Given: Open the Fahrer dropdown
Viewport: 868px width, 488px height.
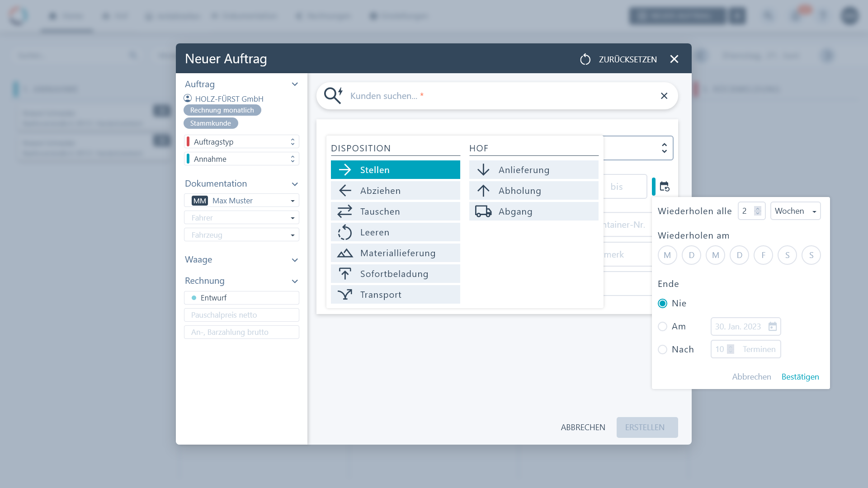Looking at the screenshot, I should coord(241,218).
